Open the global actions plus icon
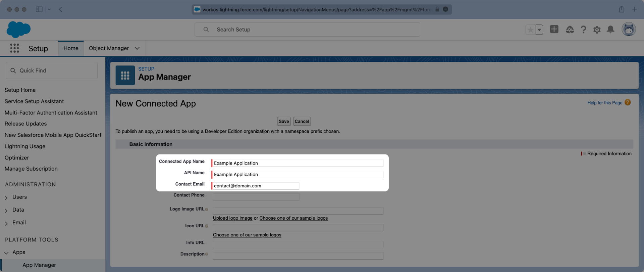 pos(554,30)
